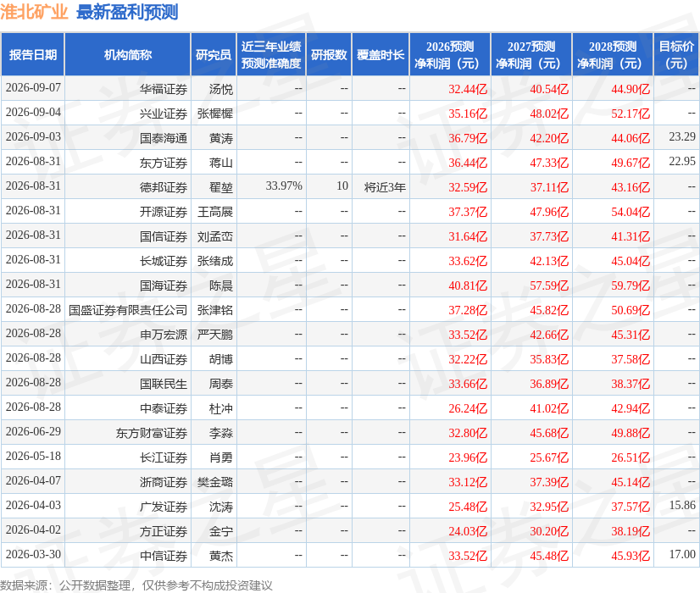Screen dimensions: 700x593
Task: Click analyst name 张樨樨
Action: click(x=215, y=114)
